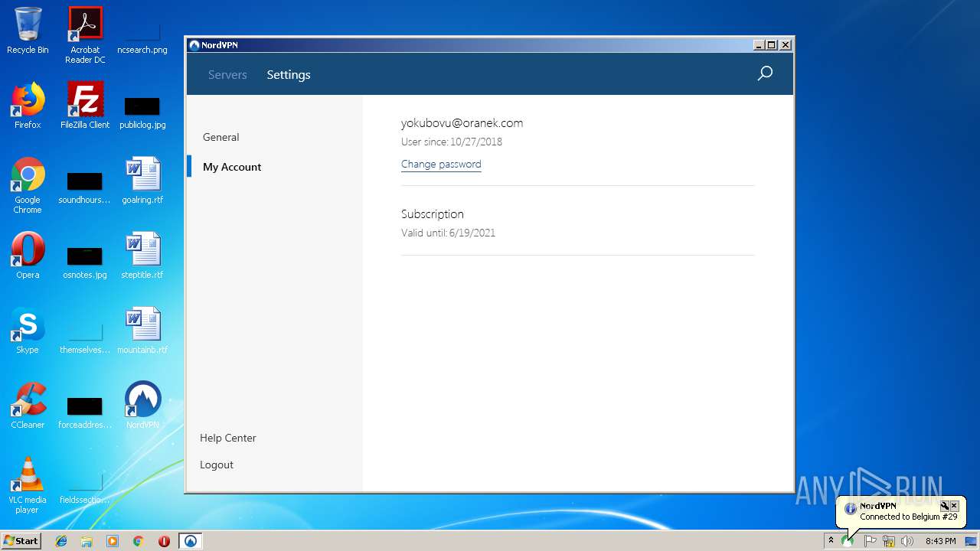
Task: Launch Google Chrome desktop shortcut
Action: click(x=28, y=185)
